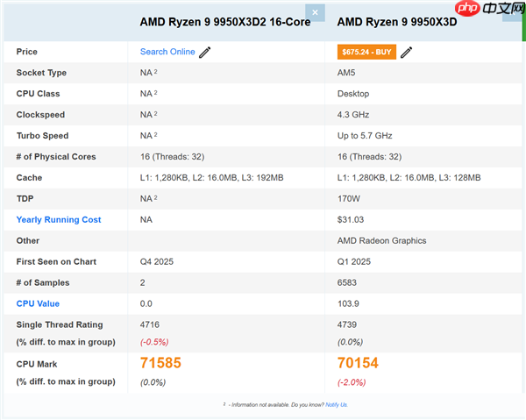
Task: Edit price pencil icon next to $675.24 BUY
Action: click(406, 52)
